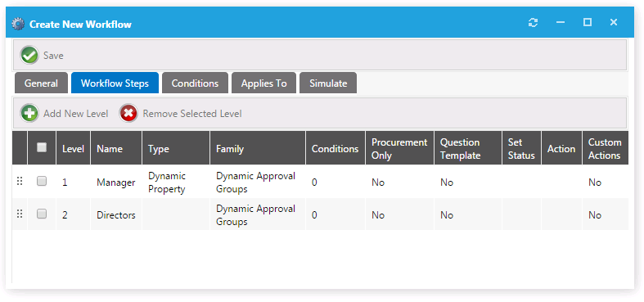The image size is (644, 302).
Task: Click the green Add New Level plus icon
Action: [29, 114]
